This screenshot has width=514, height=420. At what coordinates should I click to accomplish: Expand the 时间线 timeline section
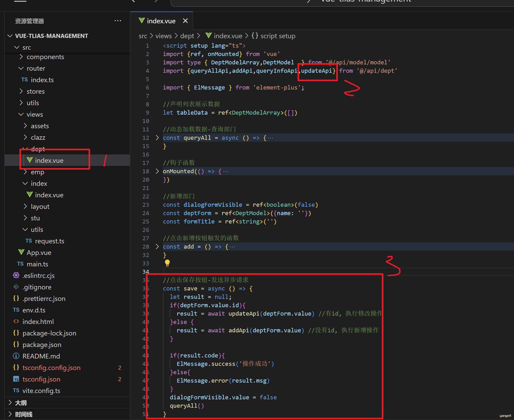click(10, 414)
